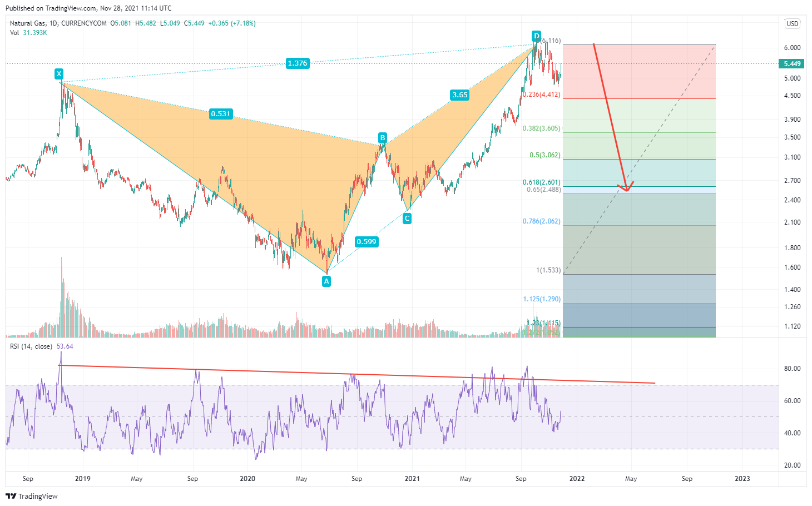The image size is (812, 506).
Task: Click the 2022 label on time axis
Action: tap(577, 479)
